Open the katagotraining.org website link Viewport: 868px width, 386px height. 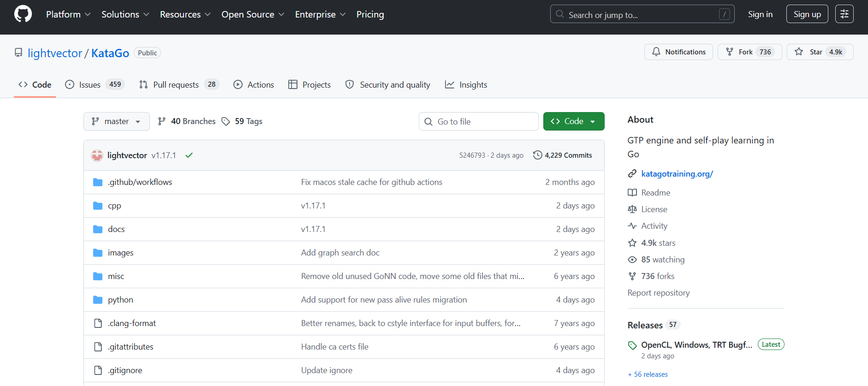677,174
